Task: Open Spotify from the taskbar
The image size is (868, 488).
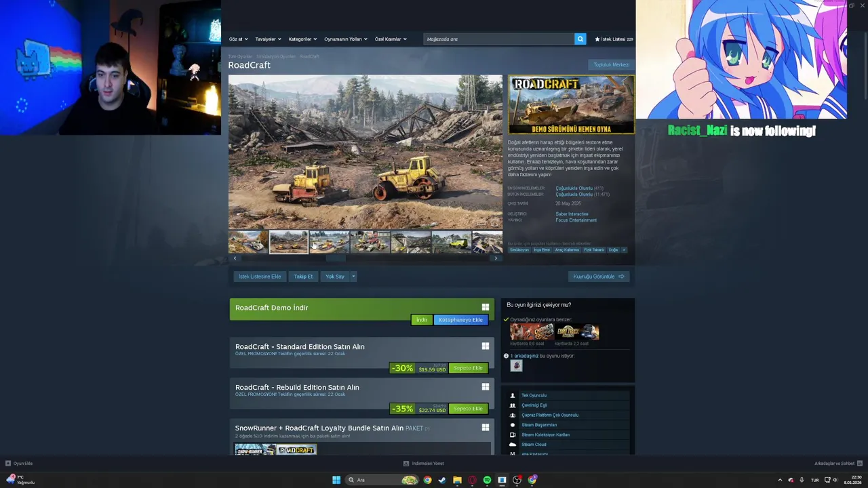Action: 487,480
